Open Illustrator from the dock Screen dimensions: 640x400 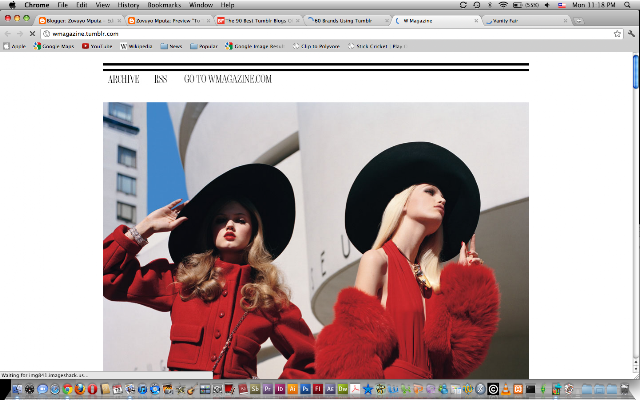pyautogui.click(x=292, y=389)
